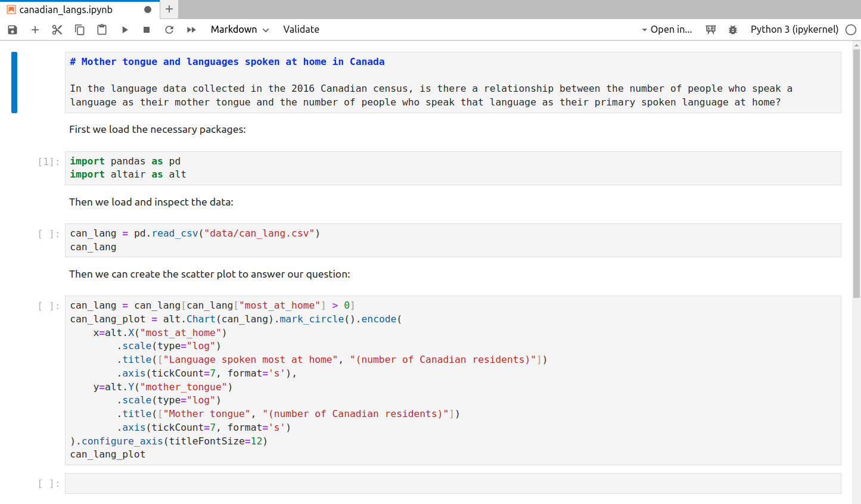Collapse the selected cell via blue bar
The height and width of the screenshot is (504, 861).
coord(14,82)
